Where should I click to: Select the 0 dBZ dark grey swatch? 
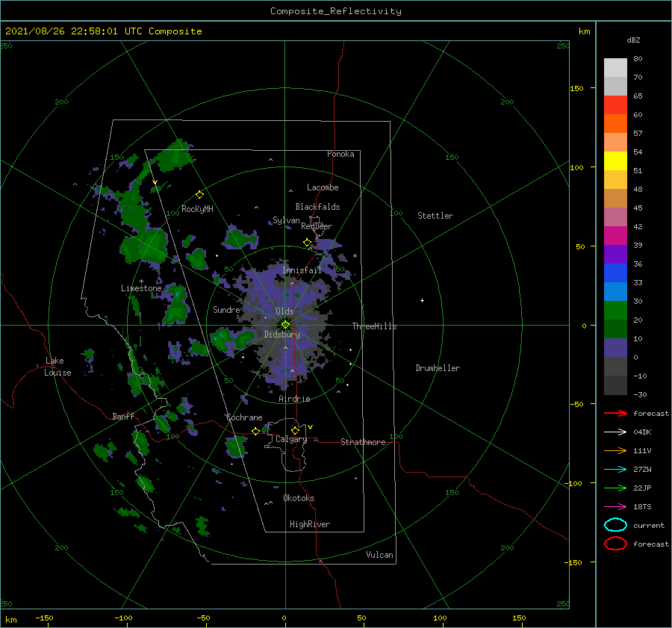coord(615,366)
